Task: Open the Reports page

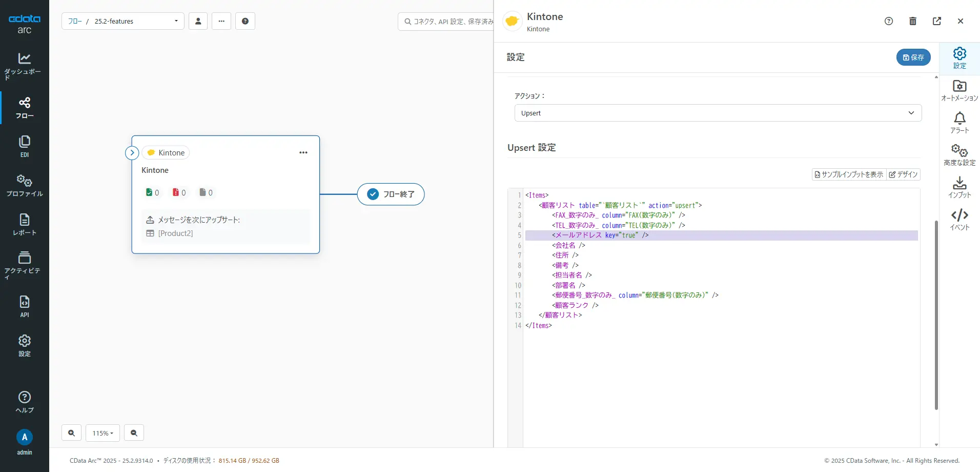Action: coord(24,224)
